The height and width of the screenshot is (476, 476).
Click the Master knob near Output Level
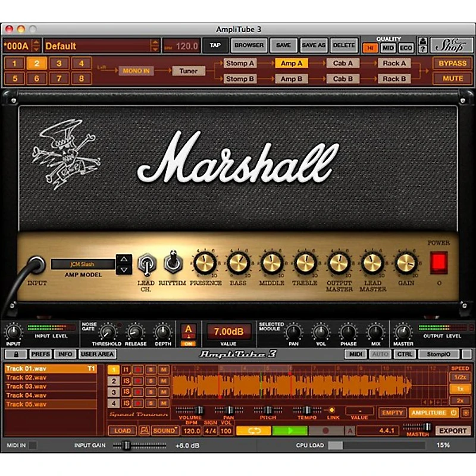tap(403, 333)
